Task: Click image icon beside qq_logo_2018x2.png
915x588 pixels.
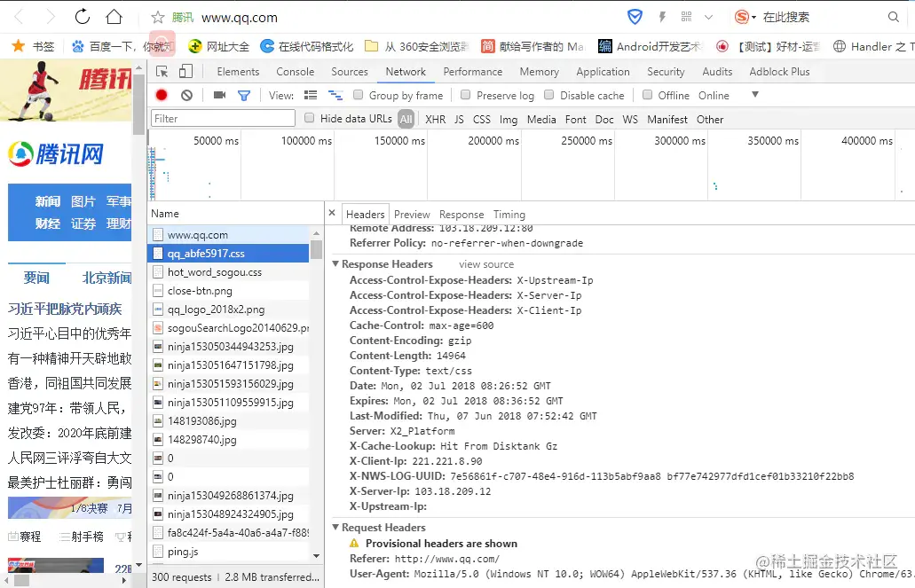Action: [x=158, y=310]
